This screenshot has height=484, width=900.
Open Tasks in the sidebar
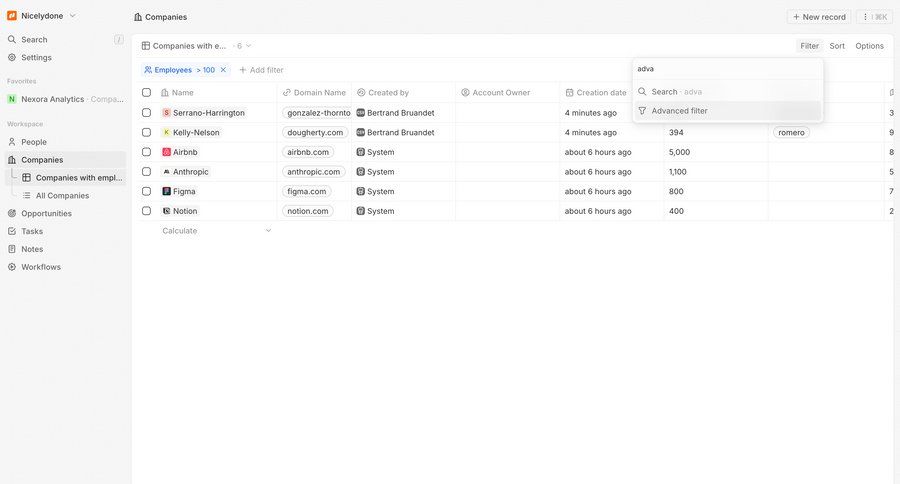coord(63,231)
